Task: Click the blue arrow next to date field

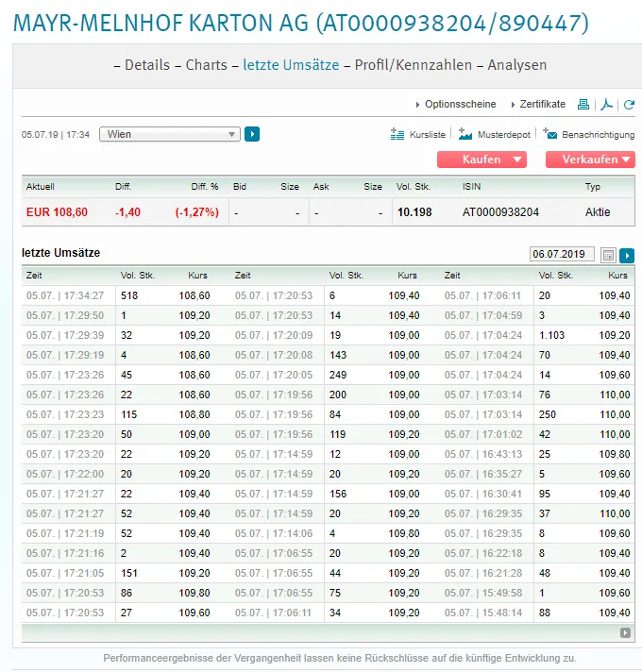Action: tap(627, 256)
